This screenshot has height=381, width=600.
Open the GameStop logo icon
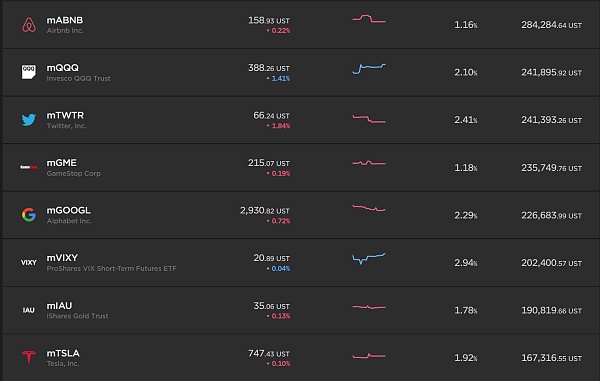coord(29,167)
